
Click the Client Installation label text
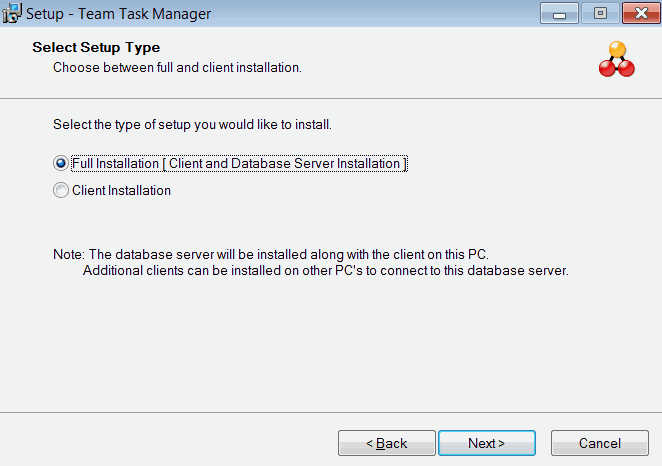(121, 191)
